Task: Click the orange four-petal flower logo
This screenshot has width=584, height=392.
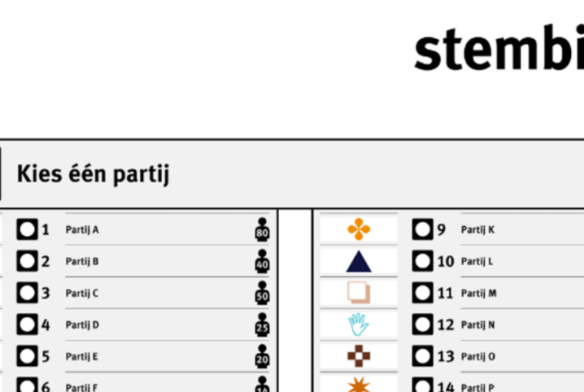Action: tap(359, 229)
